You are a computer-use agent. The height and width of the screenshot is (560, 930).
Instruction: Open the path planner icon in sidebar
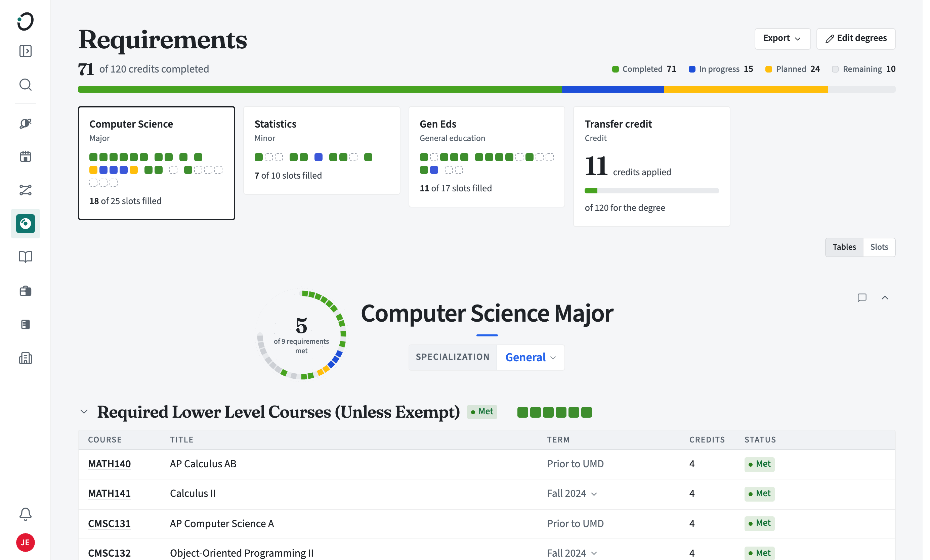(25, 190)
